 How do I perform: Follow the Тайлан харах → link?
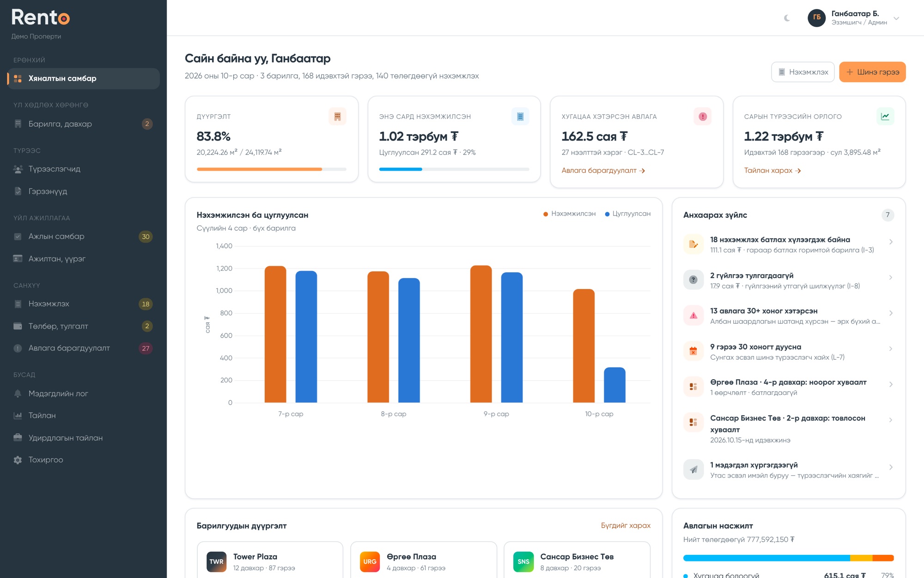[x=772, y=171]
